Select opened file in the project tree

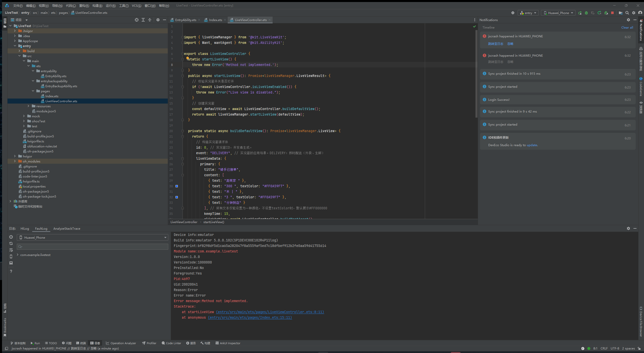137,20
